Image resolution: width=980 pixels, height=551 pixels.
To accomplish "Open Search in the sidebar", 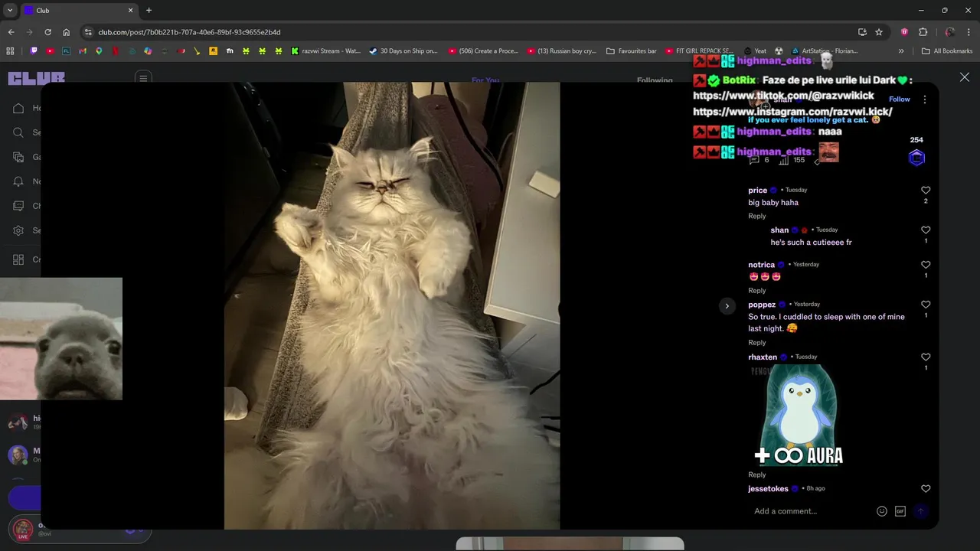I will (x=19, y=132).
